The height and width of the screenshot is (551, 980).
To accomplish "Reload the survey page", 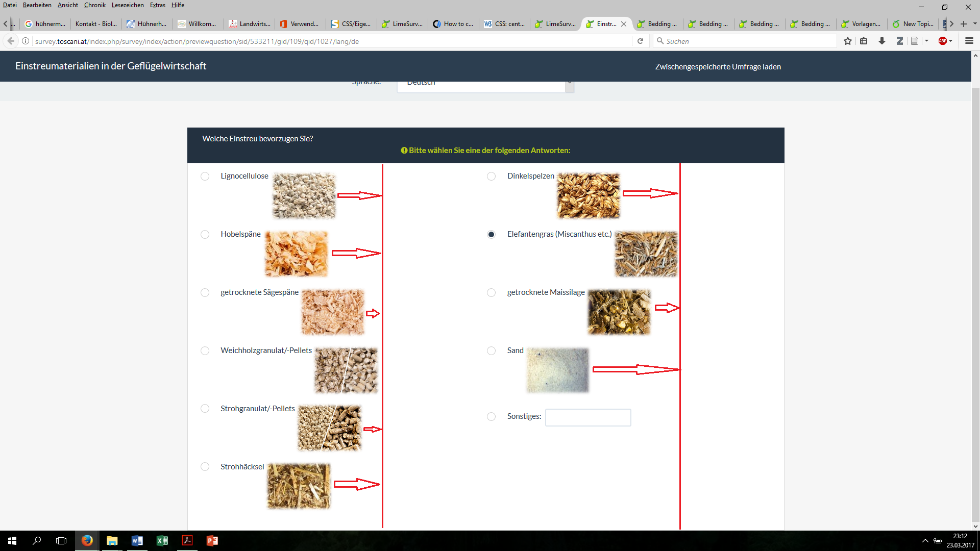I will coord(640,41).
